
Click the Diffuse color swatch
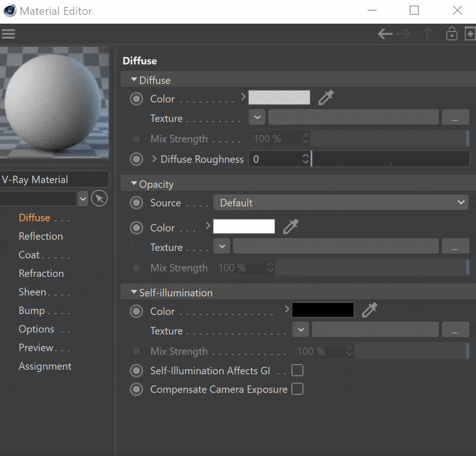click(279, 97)
